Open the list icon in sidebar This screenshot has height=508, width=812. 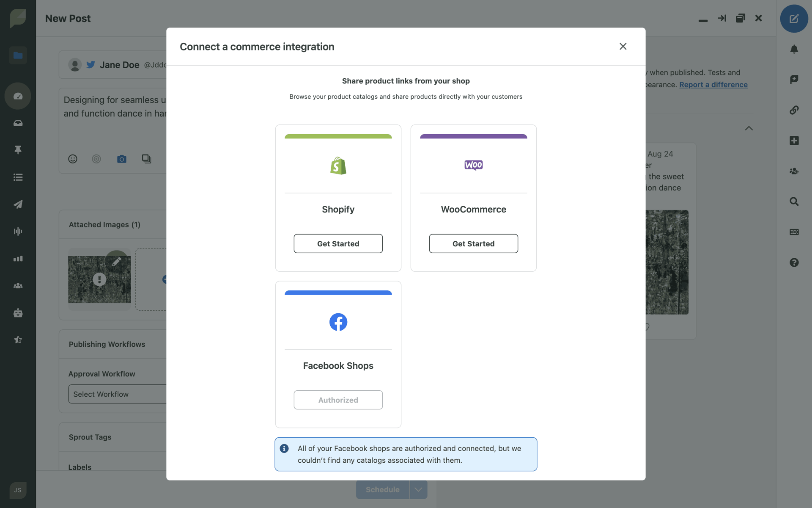pos(18,177)
